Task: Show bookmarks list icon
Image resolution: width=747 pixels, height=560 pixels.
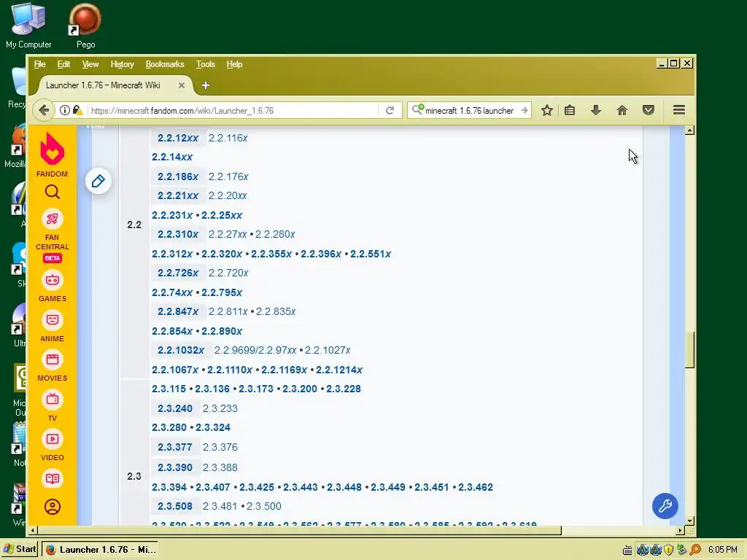Action: pyautogui.click(x=570, y=111)
